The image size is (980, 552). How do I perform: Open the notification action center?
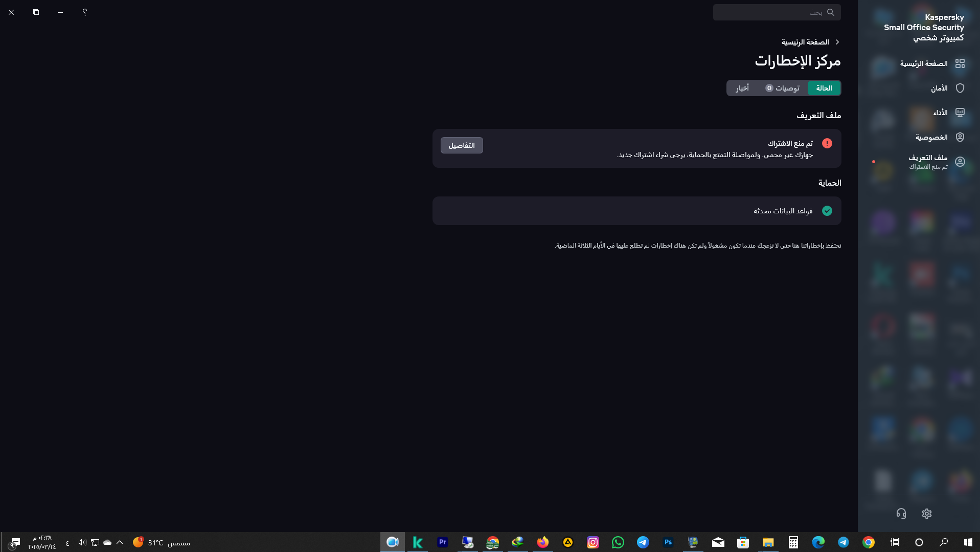pos(15,542)
